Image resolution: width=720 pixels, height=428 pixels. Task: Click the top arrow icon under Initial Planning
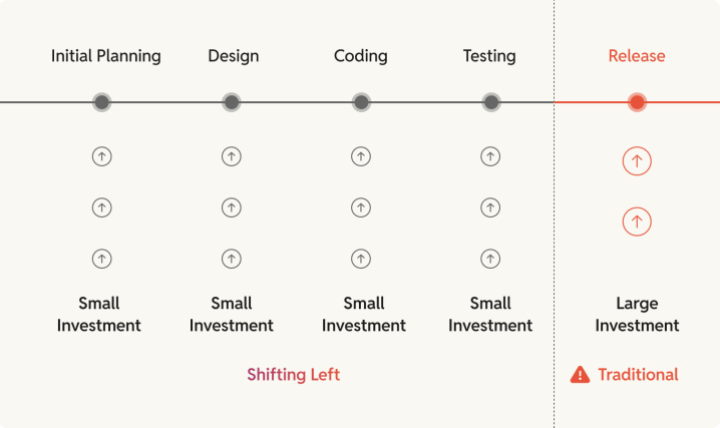coord(102,156)
